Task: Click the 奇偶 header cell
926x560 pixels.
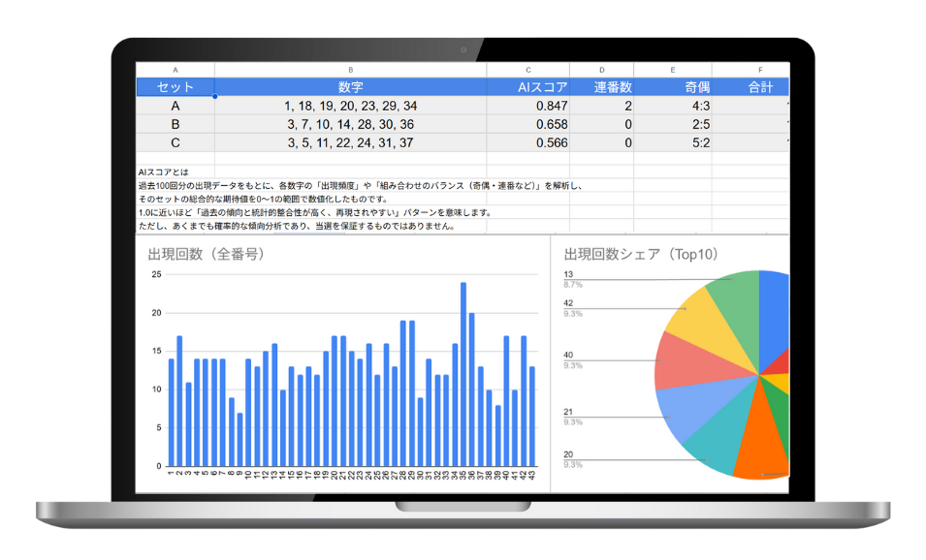Action: point(672,87)
